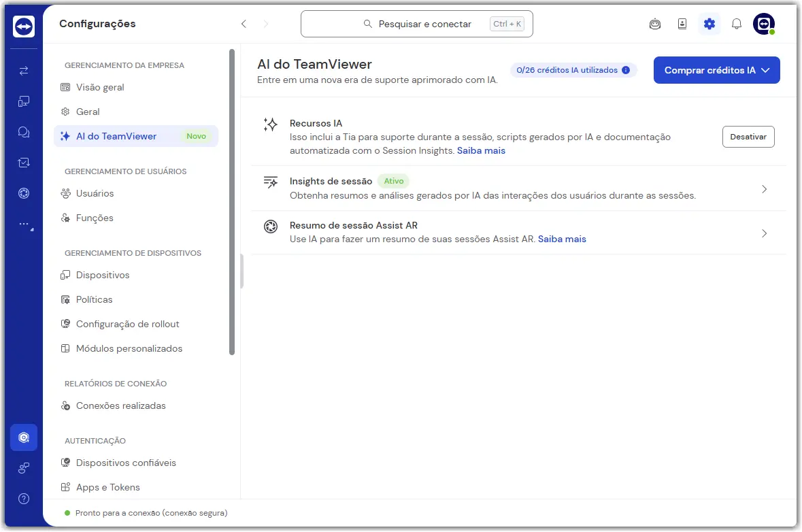802x532 pixels.
Task: Open Geral settings section
Action: (x=135, y=112)
